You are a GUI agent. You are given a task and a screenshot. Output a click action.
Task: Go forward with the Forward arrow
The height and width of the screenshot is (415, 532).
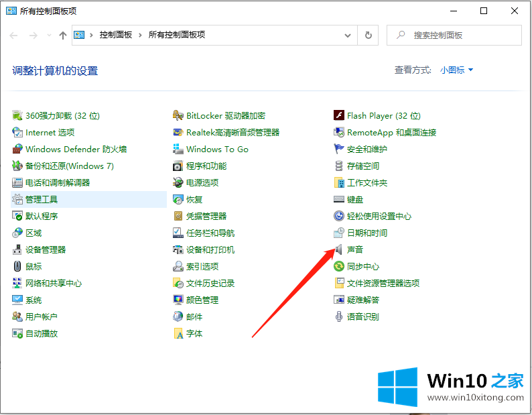[x=34, y=36]
